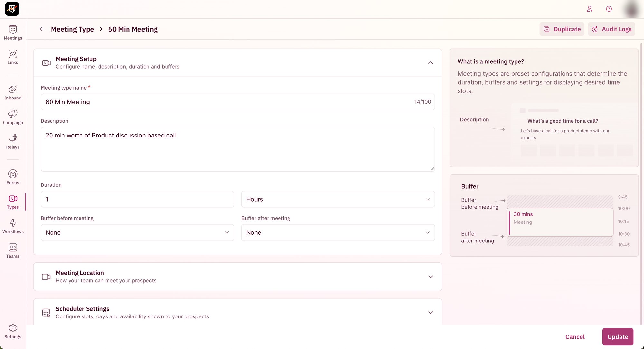This screenshot has width=644, height=349.
Task: Open Audit Logs
Action: [x=611, y=29]
